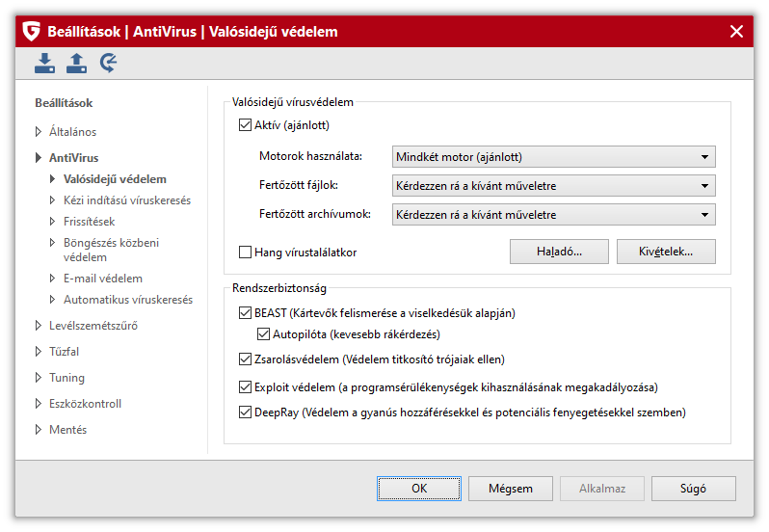Enable Hang vírustalálatkor checkbox
Image resolution: width=769 pixels, height=532 pixels.
click(245, 253)
